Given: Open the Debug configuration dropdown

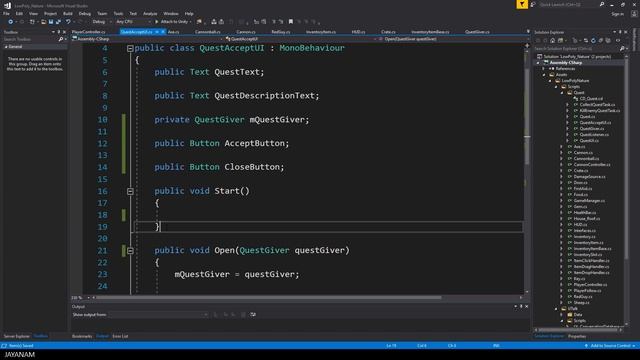Looking at the screenshot, I should coord(101,22).
